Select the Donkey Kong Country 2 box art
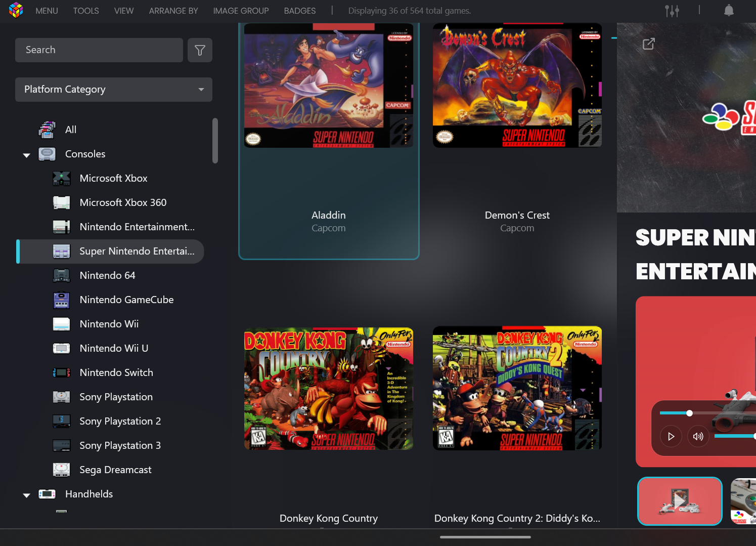 click(x=517, y=388)
